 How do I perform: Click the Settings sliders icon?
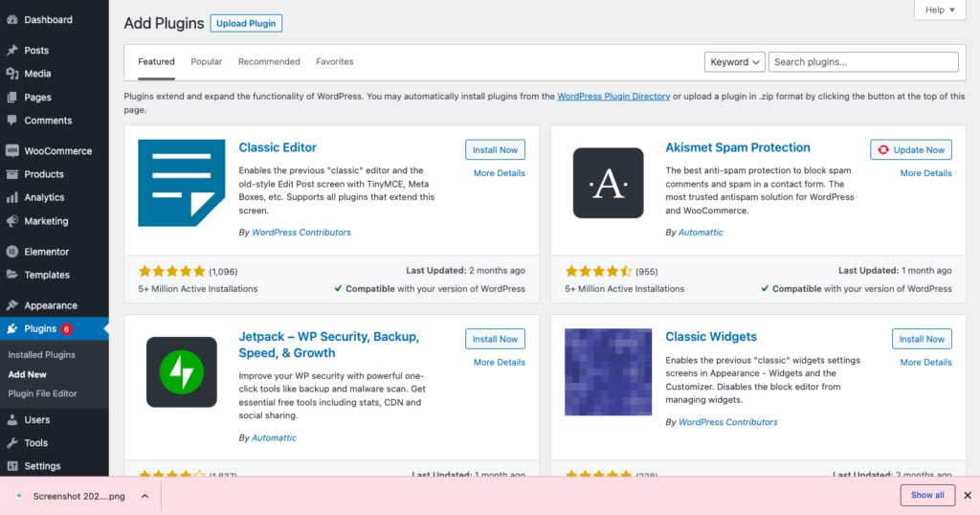[11, 465]
